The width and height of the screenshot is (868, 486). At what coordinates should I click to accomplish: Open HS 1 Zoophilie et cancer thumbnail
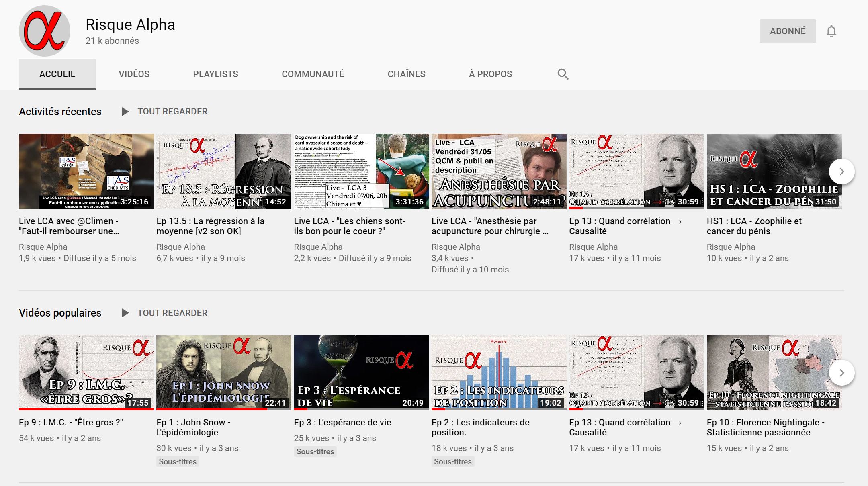click(774, 172)
